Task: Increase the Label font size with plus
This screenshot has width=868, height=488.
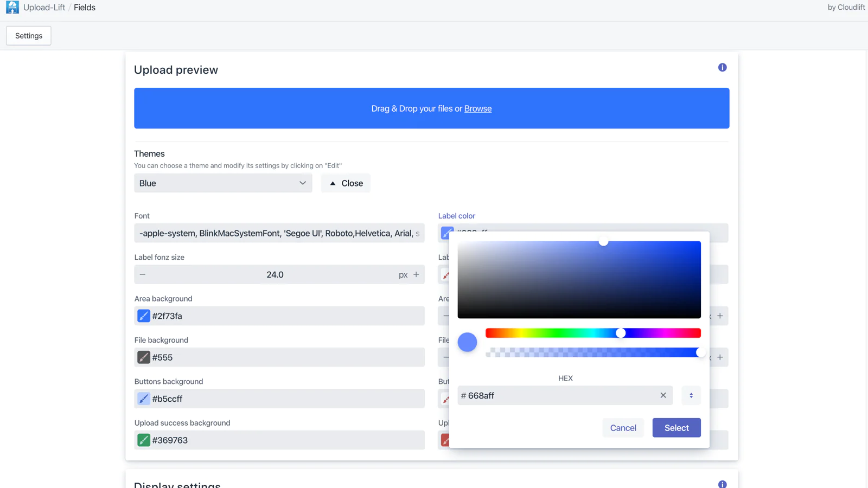Action: point(416,275)
